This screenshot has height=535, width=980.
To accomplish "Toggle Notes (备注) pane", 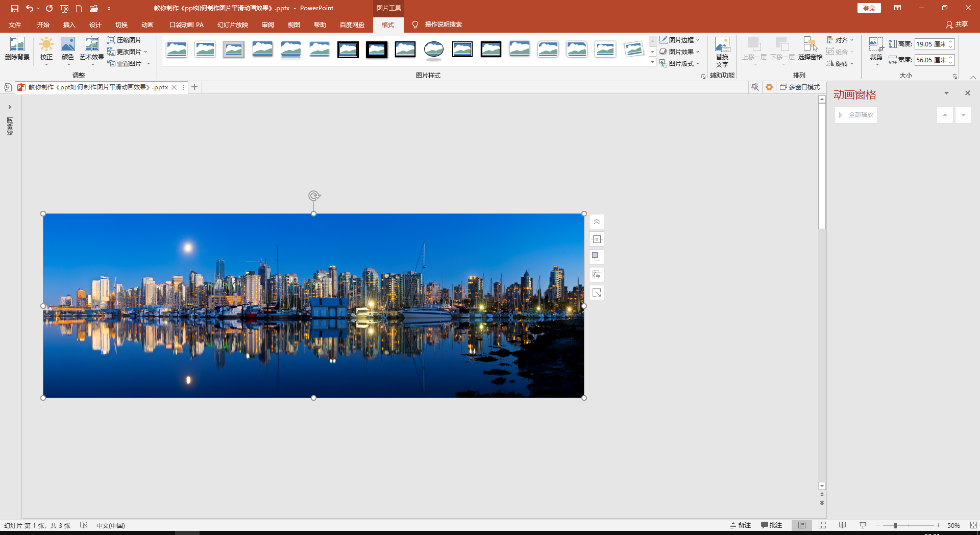I will 740,525.
